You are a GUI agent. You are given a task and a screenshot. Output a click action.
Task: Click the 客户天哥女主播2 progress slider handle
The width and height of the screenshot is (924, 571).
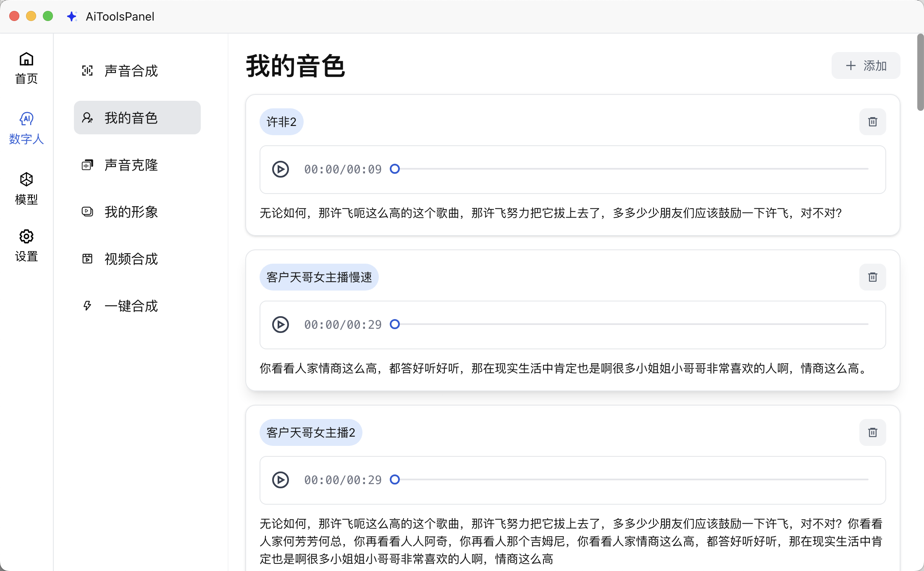[395, 479]
